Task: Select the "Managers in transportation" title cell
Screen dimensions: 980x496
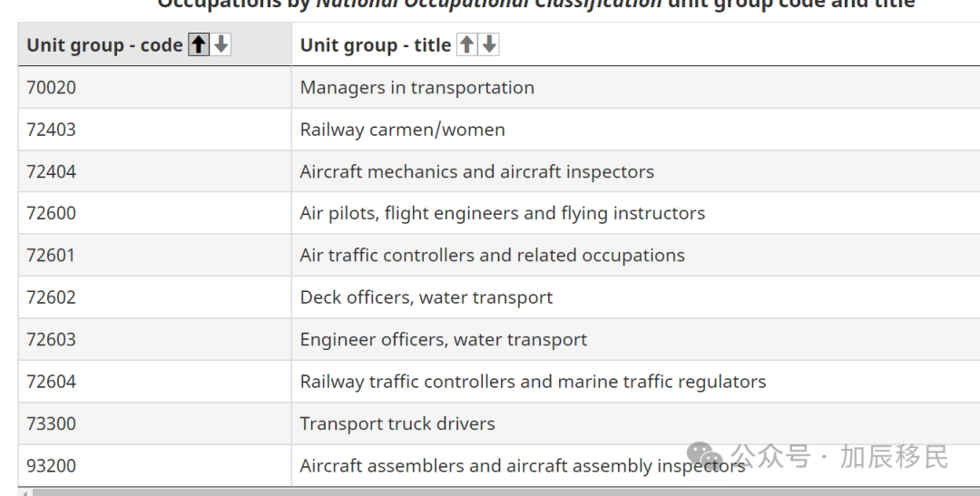Action: (x=417, y=88)
